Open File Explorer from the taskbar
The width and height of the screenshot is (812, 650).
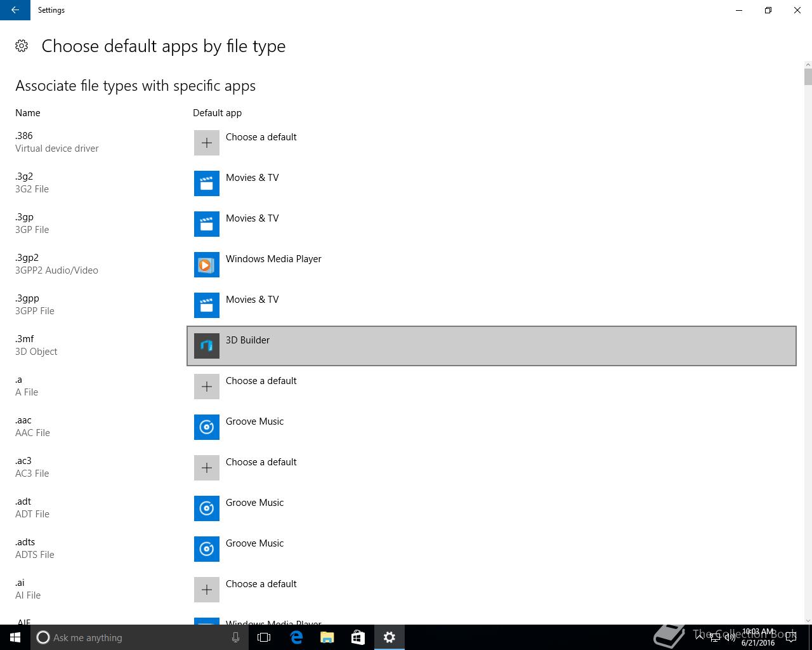[x=327, y=637]
